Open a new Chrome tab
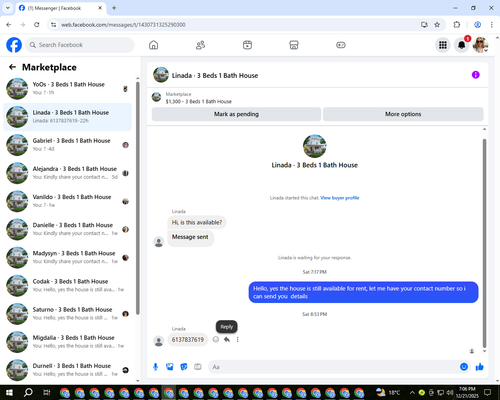The width and height of the screenshot is (500, 400). tap(114, 8)
